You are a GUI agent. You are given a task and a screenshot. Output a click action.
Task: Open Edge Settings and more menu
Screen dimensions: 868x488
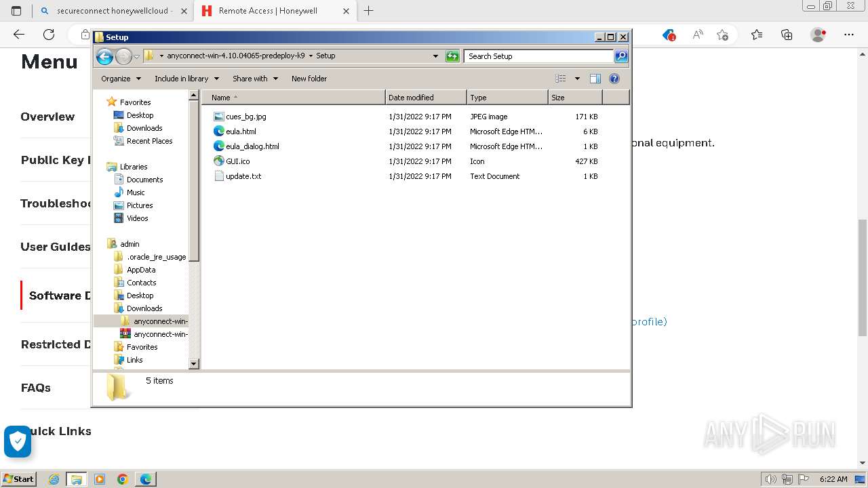(x=849, y=35)
